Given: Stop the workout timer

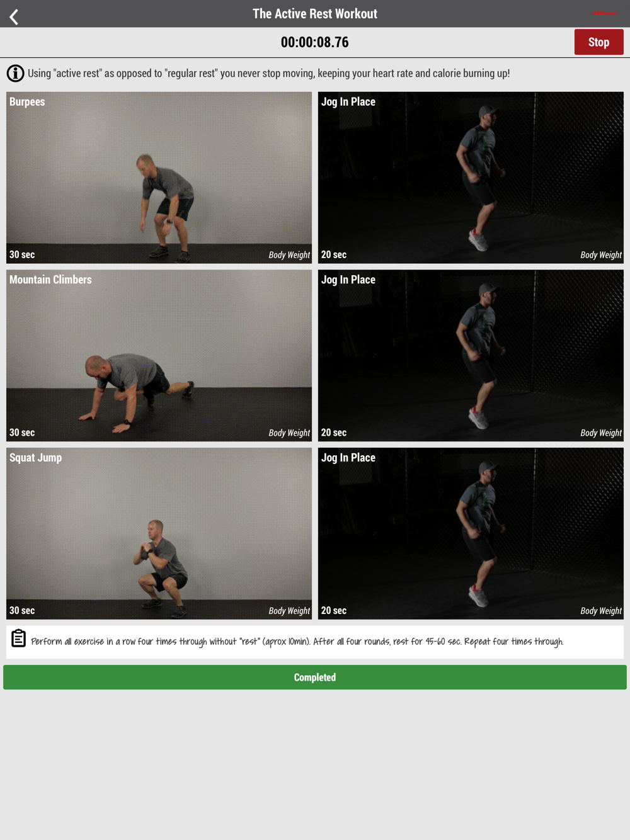Looking at the screenshot, I should 598,42.
